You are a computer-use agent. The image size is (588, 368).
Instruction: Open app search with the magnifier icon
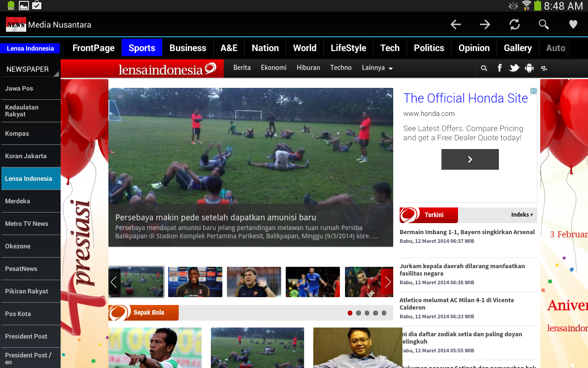pos(544,24)
